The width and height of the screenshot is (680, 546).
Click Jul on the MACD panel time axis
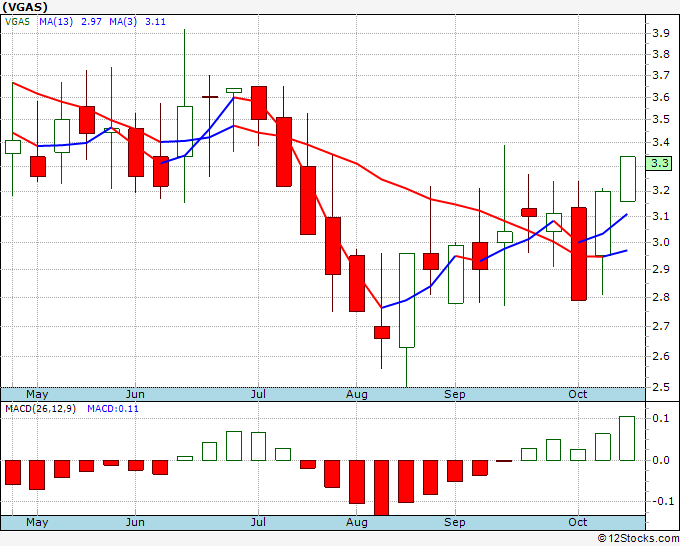coord(258,523)
